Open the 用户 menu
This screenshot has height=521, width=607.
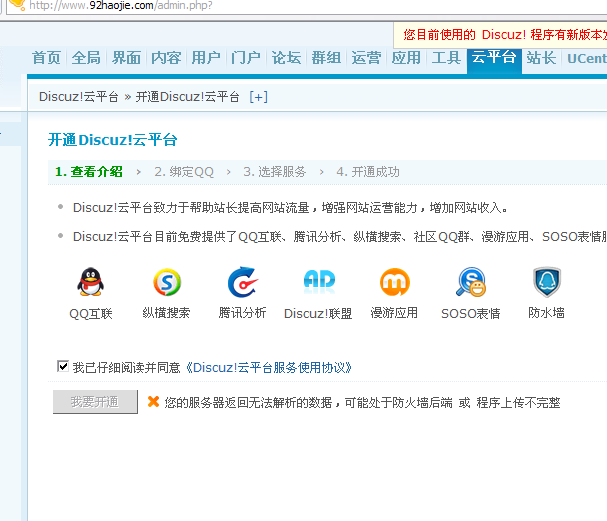(x=206, y=58)
